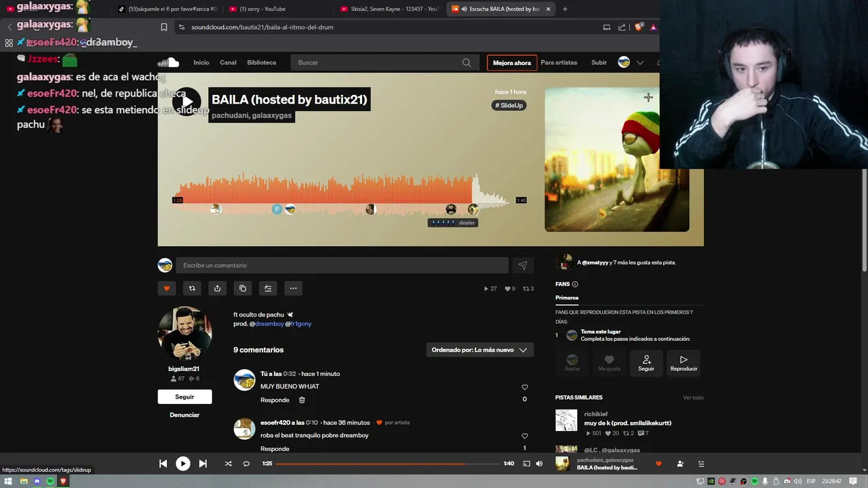
Task: Skip to previous track in player bar
Action: (x=163, y=464)
